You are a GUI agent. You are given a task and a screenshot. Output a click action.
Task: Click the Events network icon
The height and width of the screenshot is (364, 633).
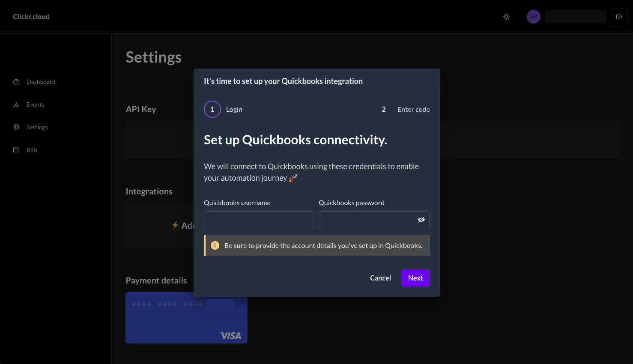pos(16,104)
